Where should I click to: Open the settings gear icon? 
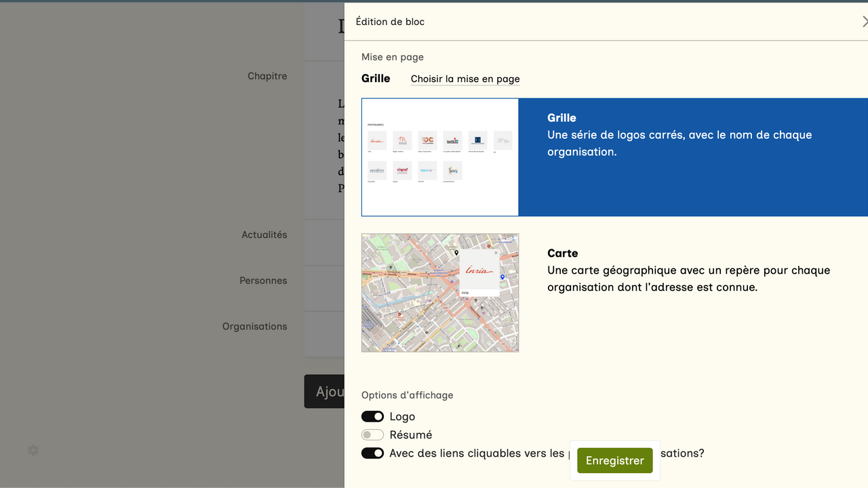click(x=33, y=450)
